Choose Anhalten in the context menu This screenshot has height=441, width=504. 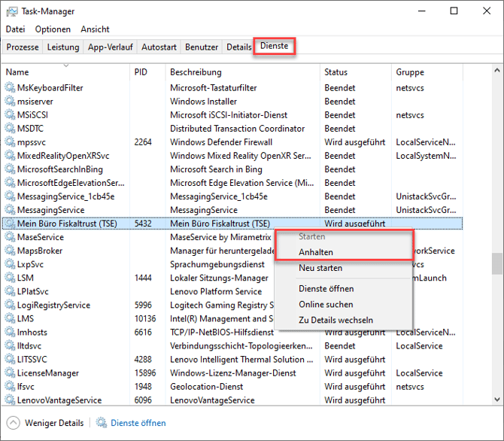click(315, 252)
